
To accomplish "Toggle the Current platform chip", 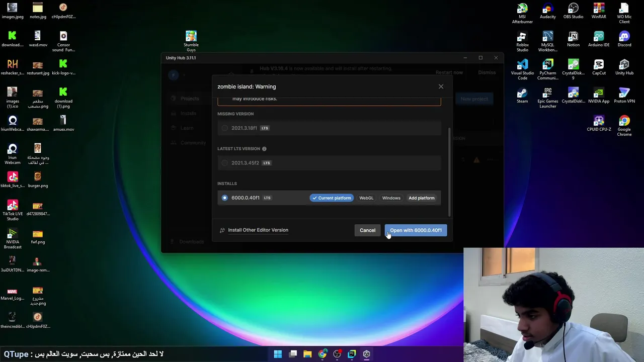I will (332, 198).
